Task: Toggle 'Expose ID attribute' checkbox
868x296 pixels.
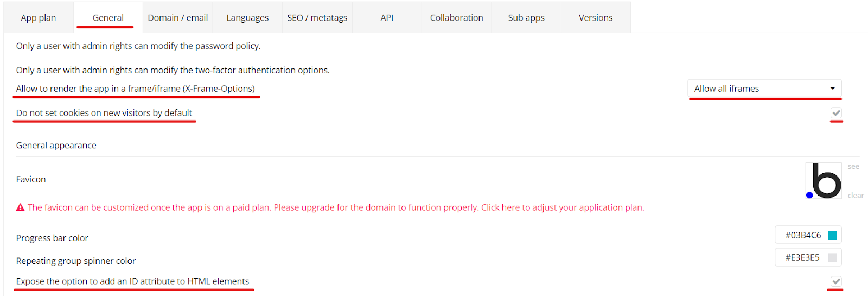Action: coord(836,281)
